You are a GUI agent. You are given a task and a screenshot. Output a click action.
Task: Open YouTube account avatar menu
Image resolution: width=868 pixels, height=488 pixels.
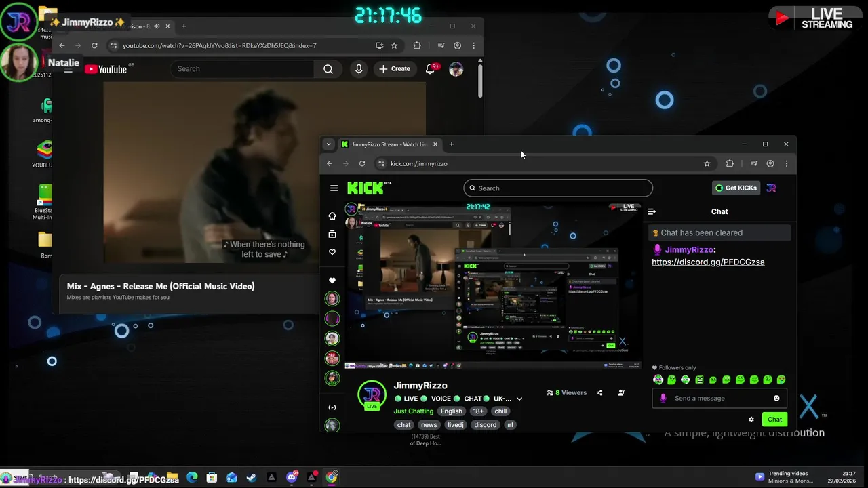point(456,69)
